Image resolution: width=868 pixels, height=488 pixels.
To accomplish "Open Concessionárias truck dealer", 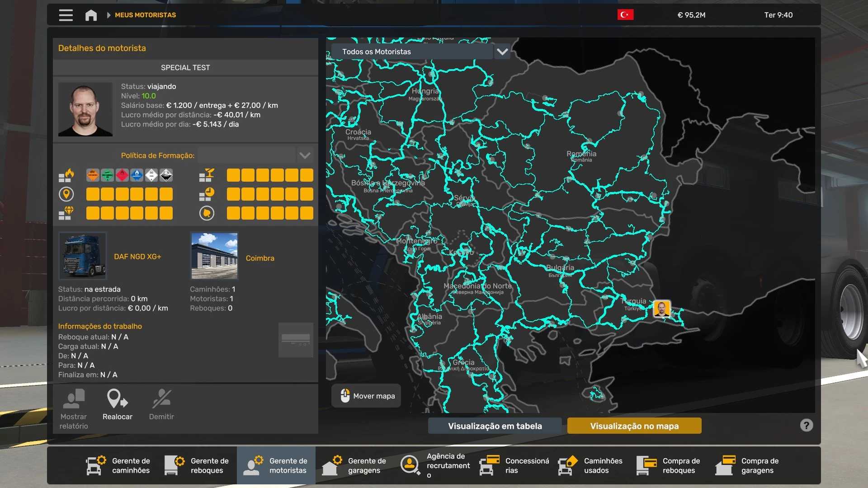I will (x=514, y=465).
